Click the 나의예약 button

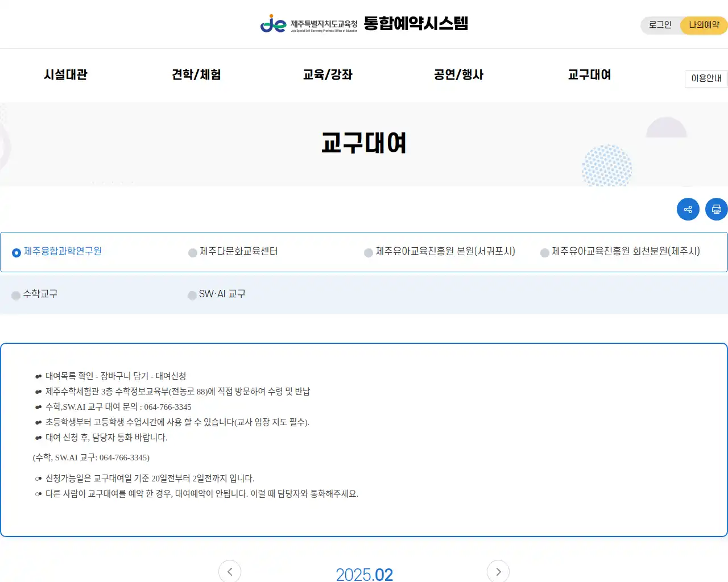click(704, 25)
